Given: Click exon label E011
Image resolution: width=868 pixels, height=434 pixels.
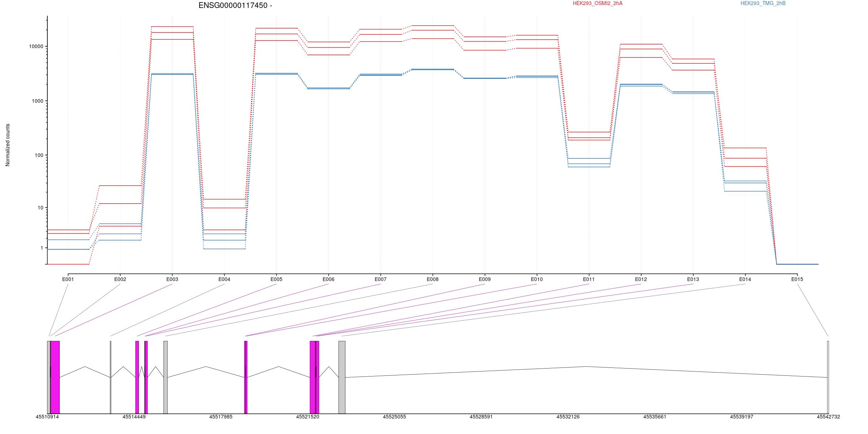Looking at the screenshot, I should click(x=589, y=279).
